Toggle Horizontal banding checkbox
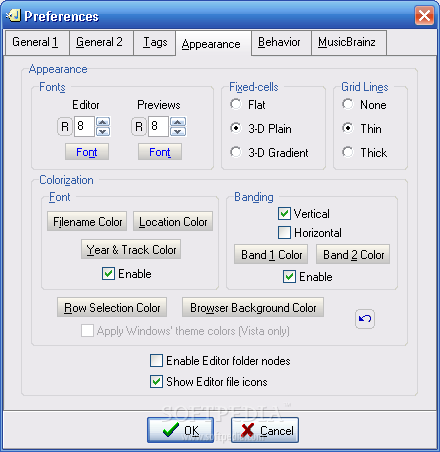Viewport: 440px width, 452px height. click(x=284, y=233)
